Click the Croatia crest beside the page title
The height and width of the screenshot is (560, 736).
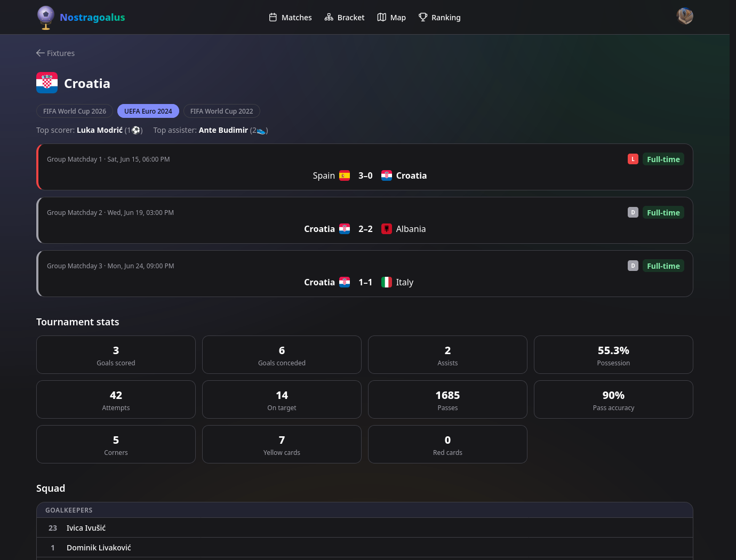47,83
